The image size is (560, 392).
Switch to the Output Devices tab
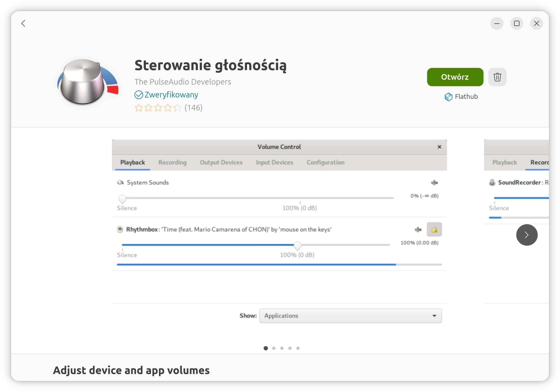point(221,162)
